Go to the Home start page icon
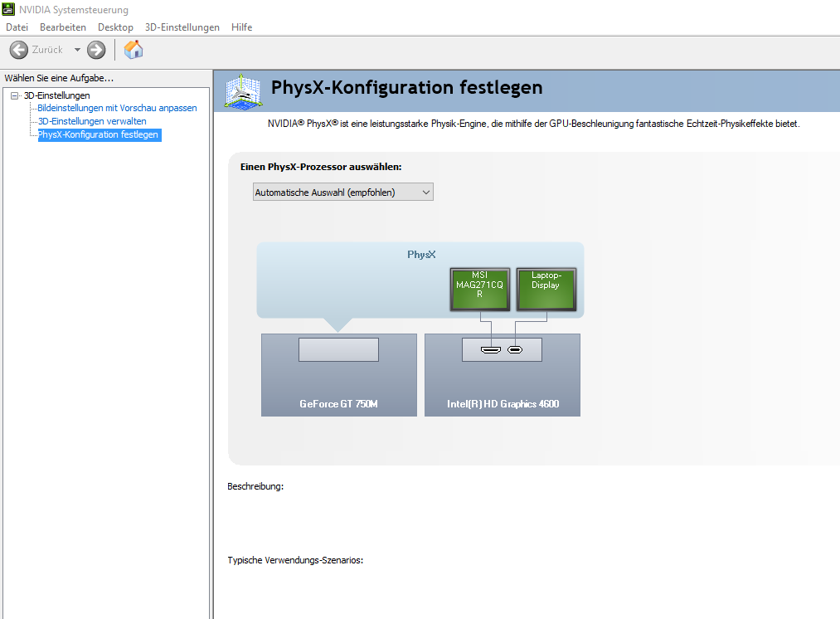 pos(134,49)
